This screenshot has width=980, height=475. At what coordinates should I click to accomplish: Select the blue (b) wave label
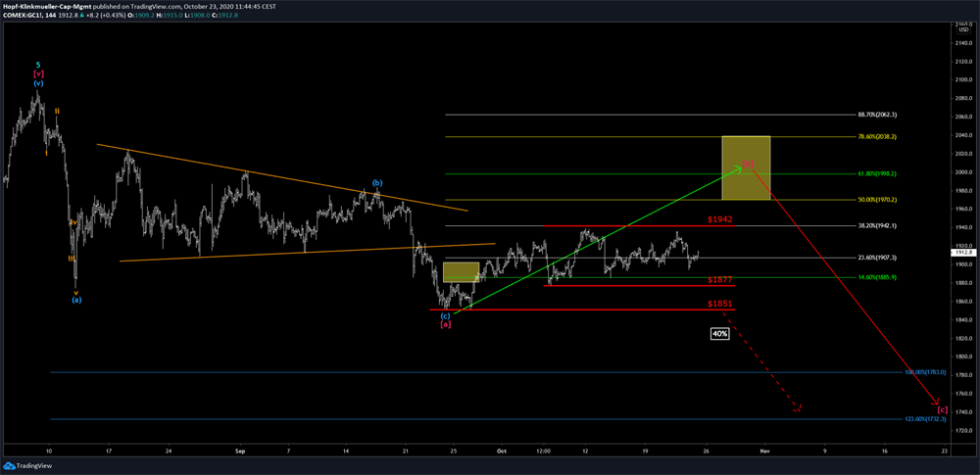[x=376, y=183]
